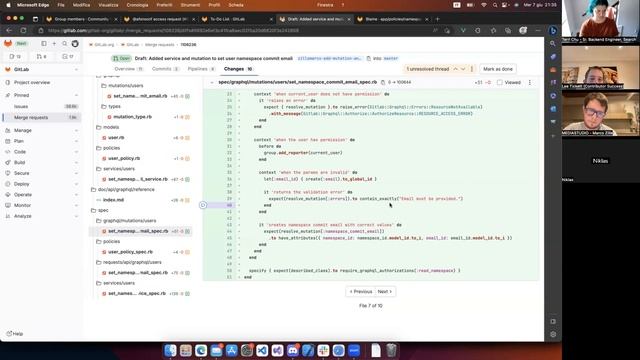
Task: Open Discord in the dock
Action: click(293, 350)
